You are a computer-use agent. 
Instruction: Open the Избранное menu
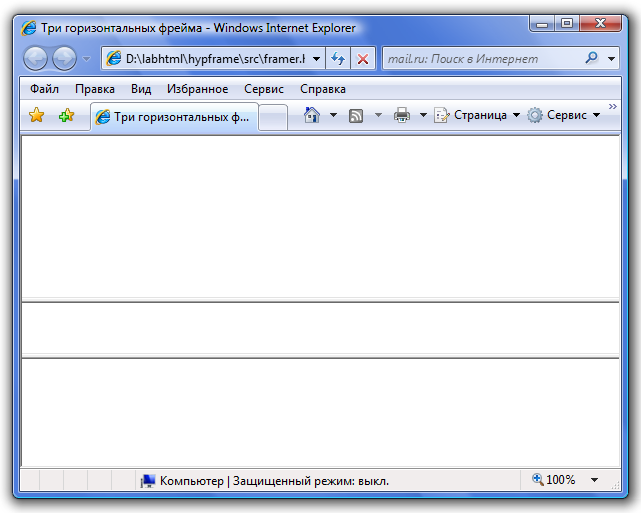[197, 89]
